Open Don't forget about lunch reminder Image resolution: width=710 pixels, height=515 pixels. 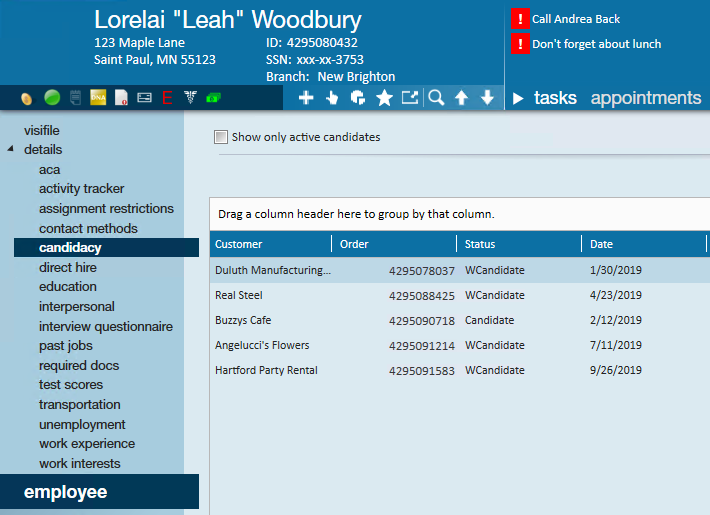pyautogui.click(x=597, y=44)
